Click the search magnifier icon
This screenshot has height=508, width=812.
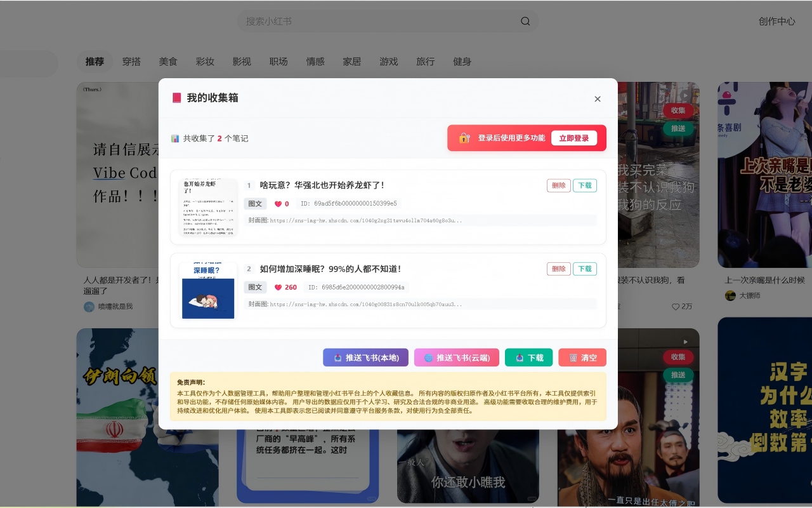[525, 21]
